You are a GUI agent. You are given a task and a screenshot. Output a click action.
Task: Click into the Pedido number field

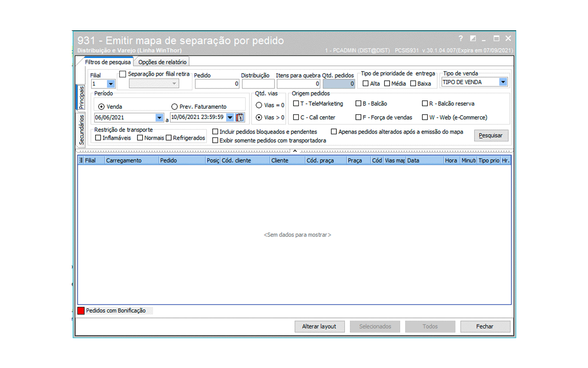point(217,84)
